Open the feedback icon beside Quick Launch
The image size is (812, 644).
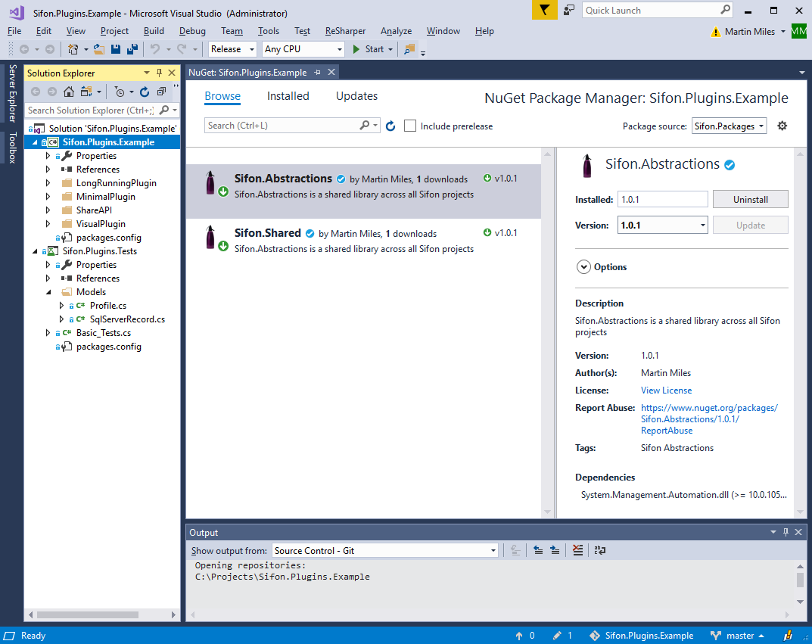point(569,11)
